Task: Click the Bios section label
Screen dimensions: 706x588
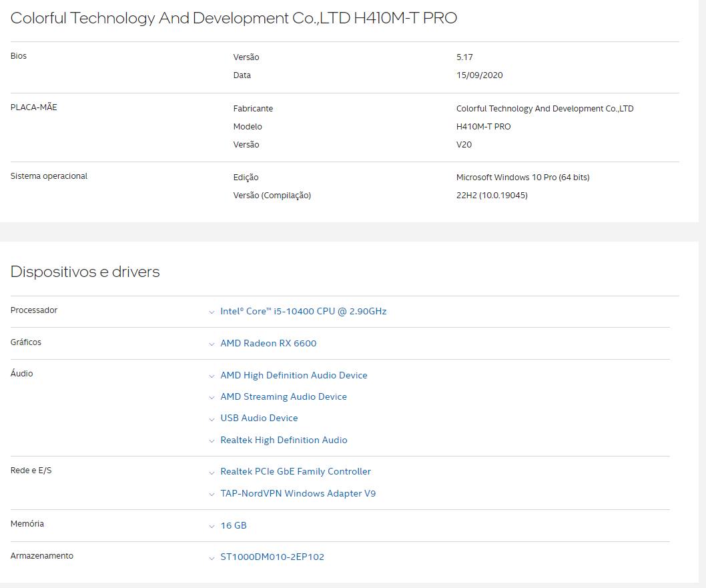Action: point(19,56)
